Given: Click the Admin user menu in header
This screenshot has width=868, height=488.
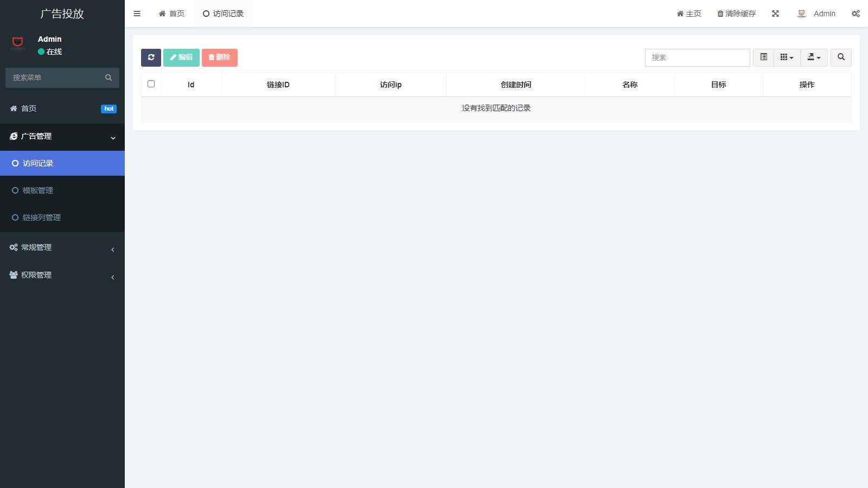Looking at the screenshot, I should click(816, 14).
